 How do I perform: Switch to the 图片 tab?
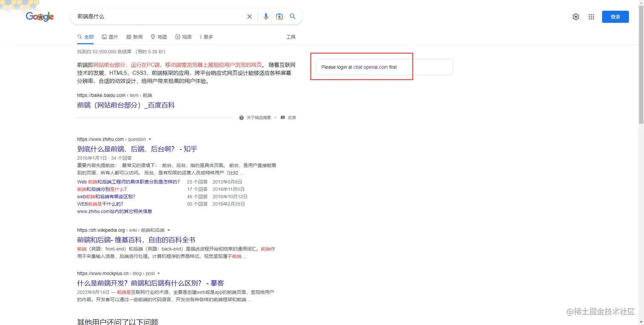click(x=110, y=37)
